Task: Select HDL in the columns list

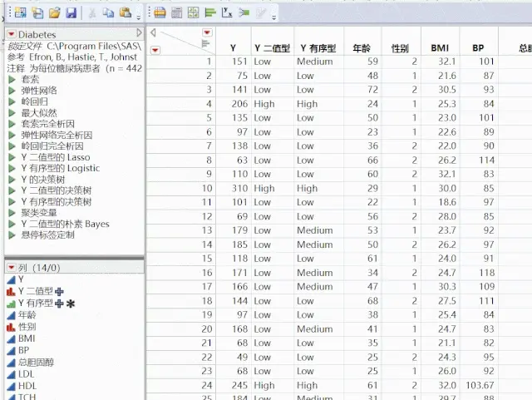Action: pyautogui.click(x=27, y=386)
